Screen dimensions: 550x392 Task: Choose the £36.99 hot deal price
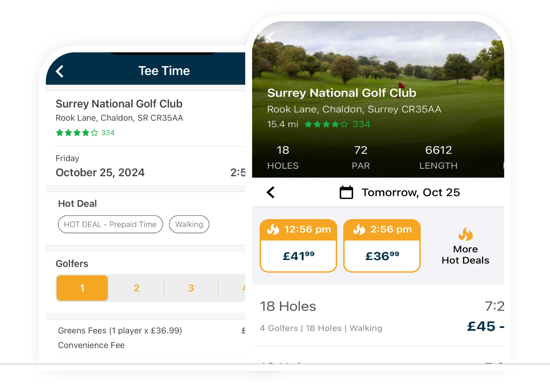(x=382, y=256)
